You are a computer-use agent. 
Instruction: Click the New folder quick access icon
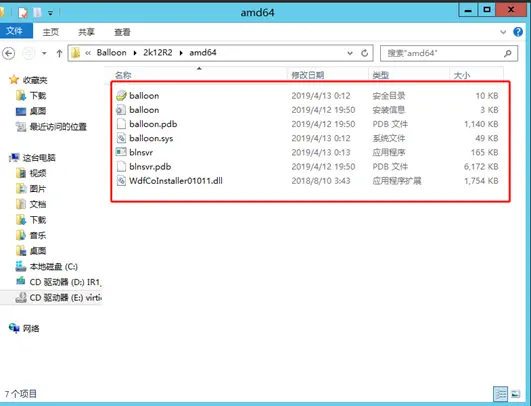click(x=37, y=13)
